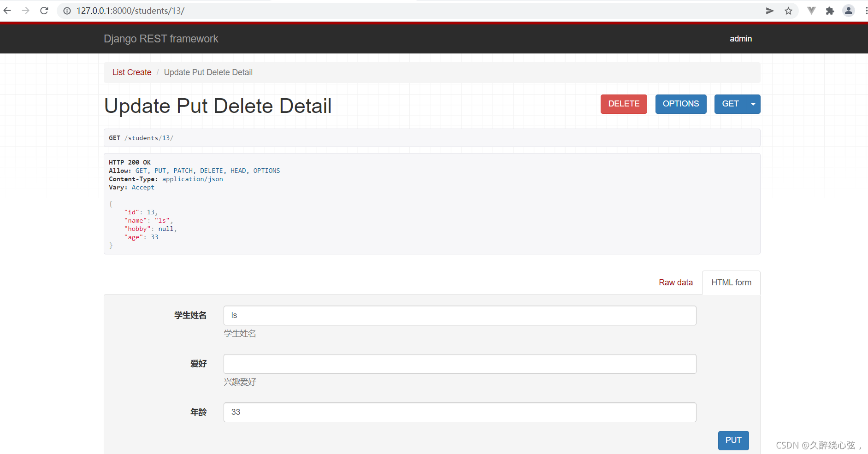
Task: Select HTTP 200 OK status text
Action: point(130,162)
